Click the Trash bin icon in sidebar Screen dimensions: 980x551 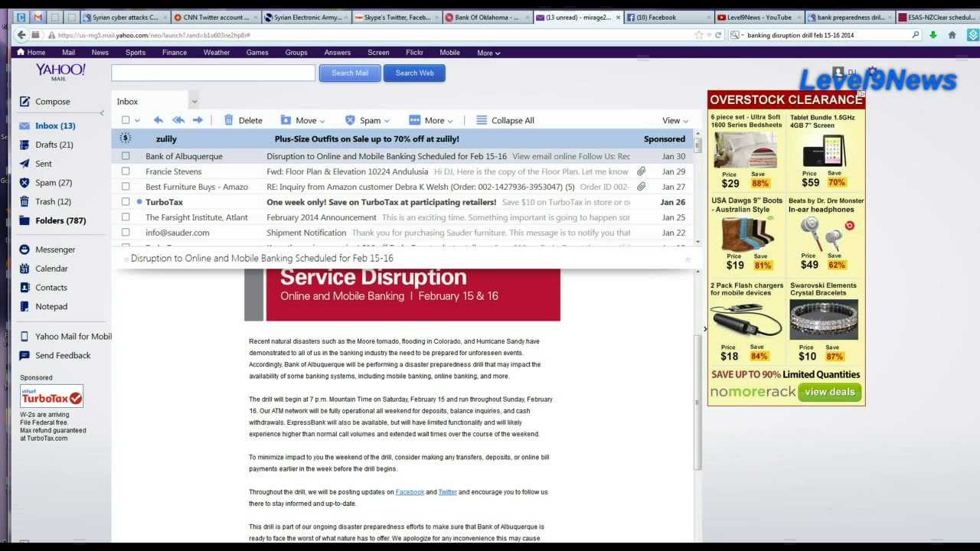tap(24, 202)
